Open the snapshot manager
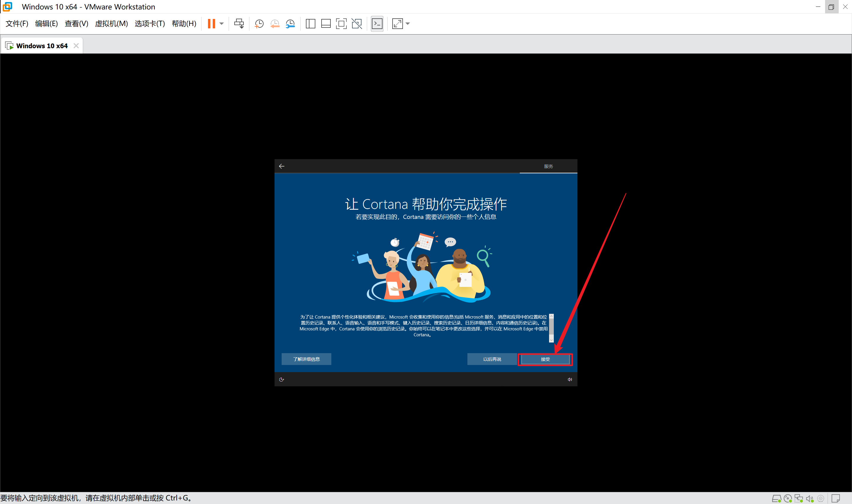852x504 pixels. click(x=290, y=23)
